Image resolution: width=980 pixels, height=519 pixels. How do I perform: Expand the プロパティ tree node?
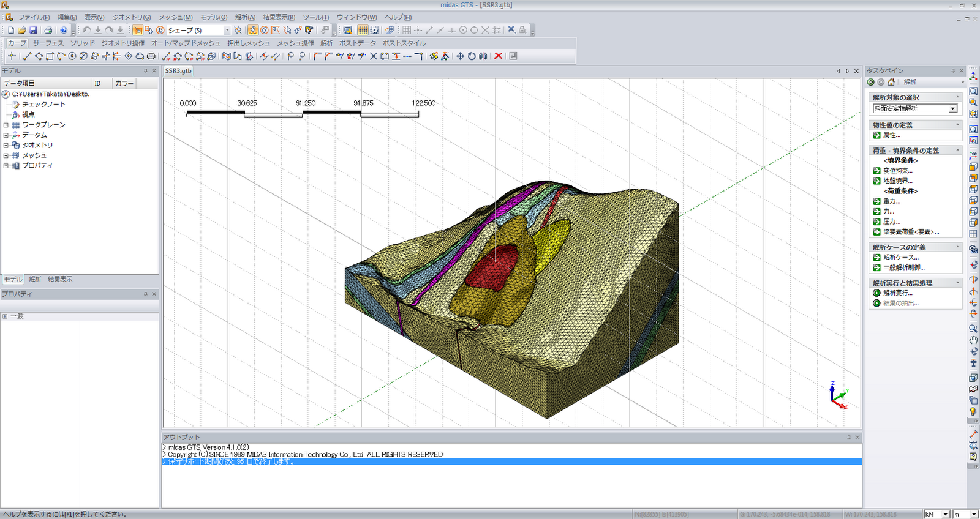(6, 166)
